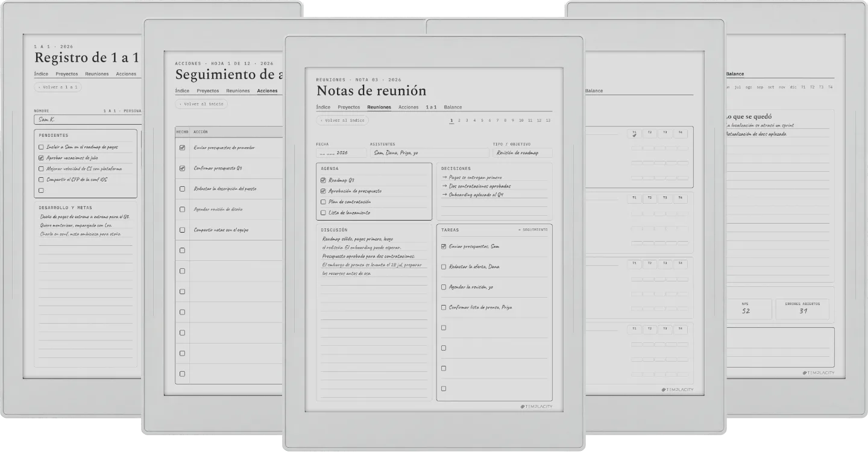Check the task Redactar la oferta, Dana

click(444, 267)
